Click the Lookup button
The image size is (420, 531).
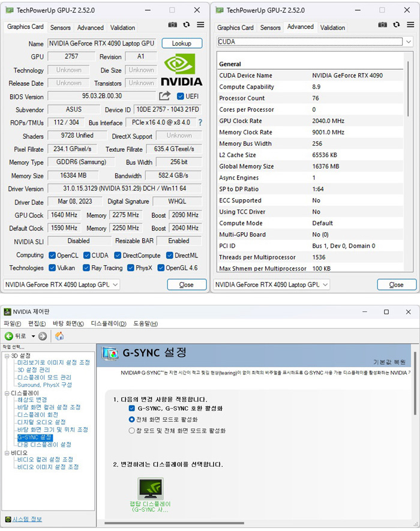[182, 43]
